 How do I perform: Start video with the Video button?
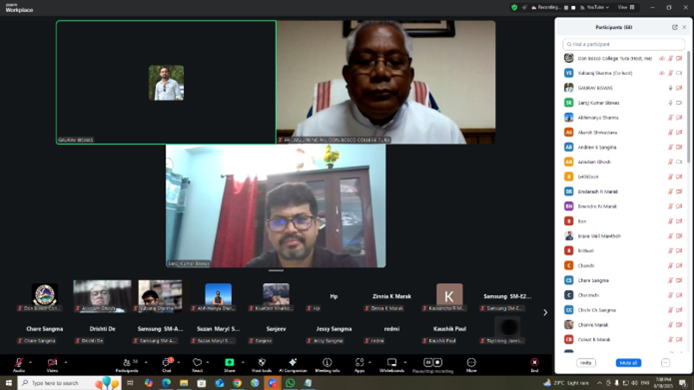coord(52,365)
